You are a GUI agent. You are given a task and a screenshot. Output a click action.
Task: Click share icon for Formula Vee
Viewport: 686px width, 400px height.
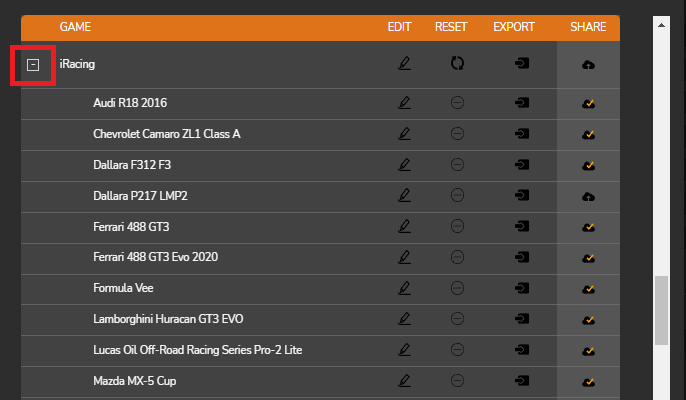pyautogui.click(x=588, y=289)
